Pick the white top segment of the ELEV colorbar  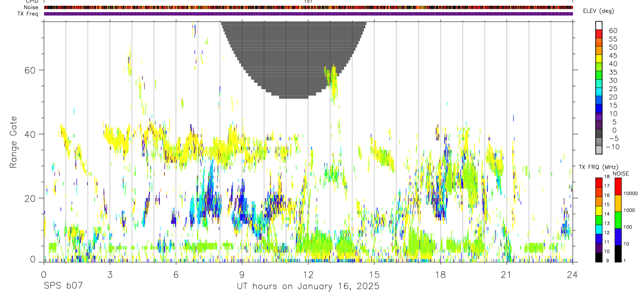click(x=599, y=26)
